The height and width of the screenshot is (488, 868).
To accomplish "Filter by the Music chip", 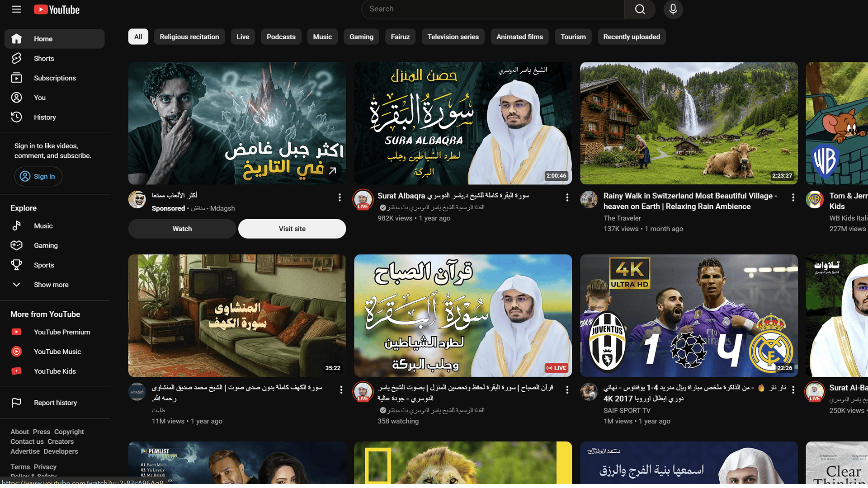I will (322, 37).
